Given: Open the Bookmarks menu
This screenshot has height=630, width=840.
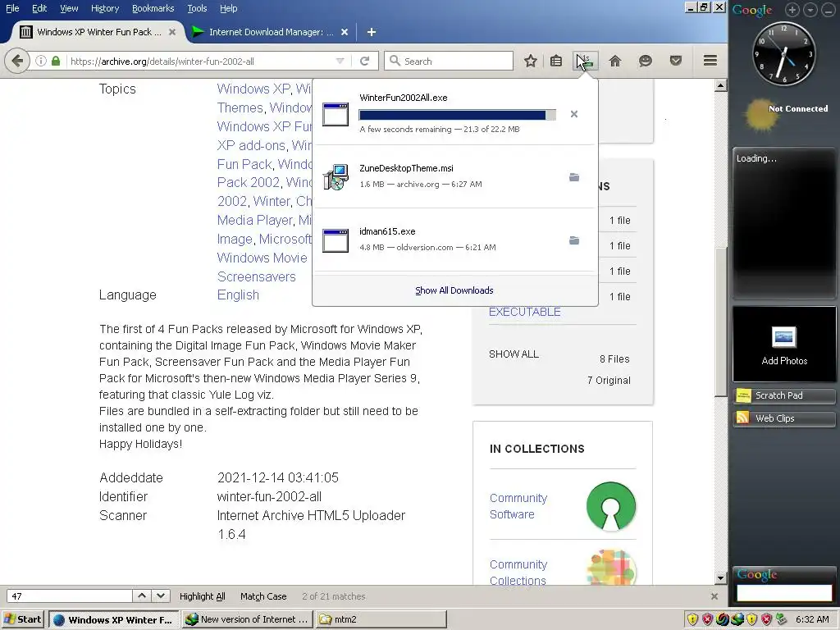Looking at the screenshot, I should click(x=153, y=8).
